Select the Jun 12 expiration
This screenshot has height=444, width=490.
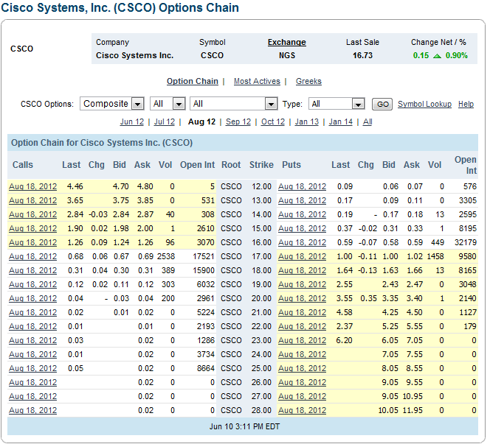(132, 122)
